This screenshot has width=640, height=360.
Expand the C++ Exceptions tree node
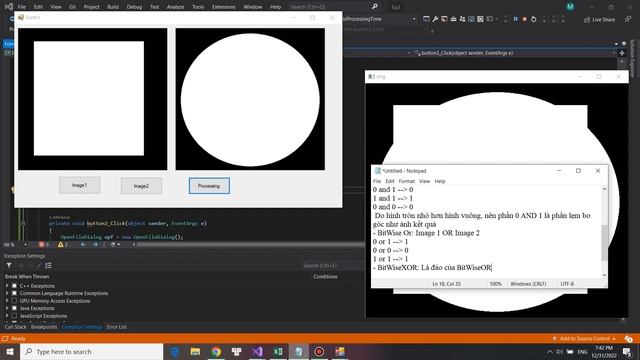pos(7,286)
